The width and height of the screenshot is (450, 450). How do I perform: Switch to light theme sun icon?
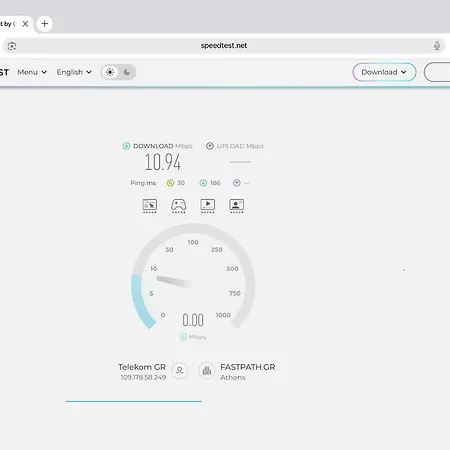point(110,72)
